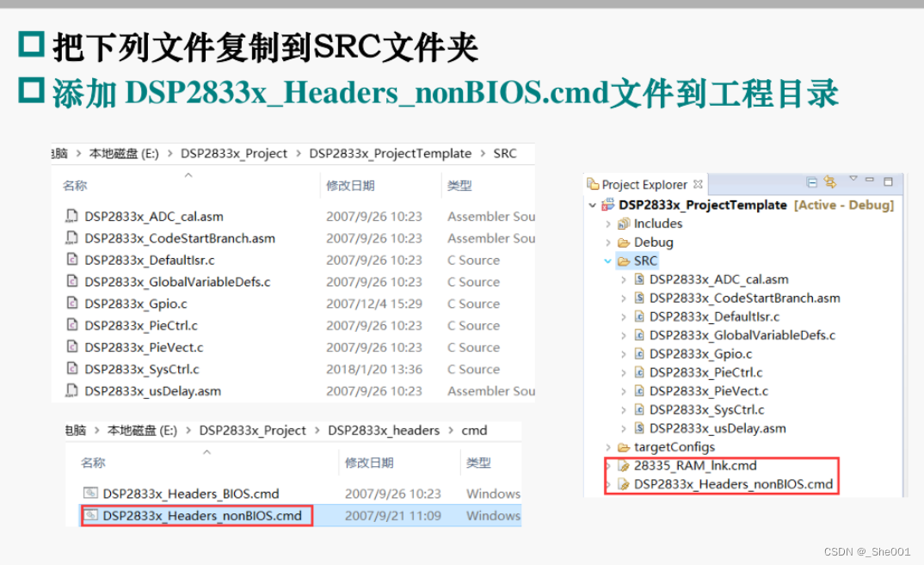Click the 28335_RAM_lnk.cmd file icon

point(623,465)
